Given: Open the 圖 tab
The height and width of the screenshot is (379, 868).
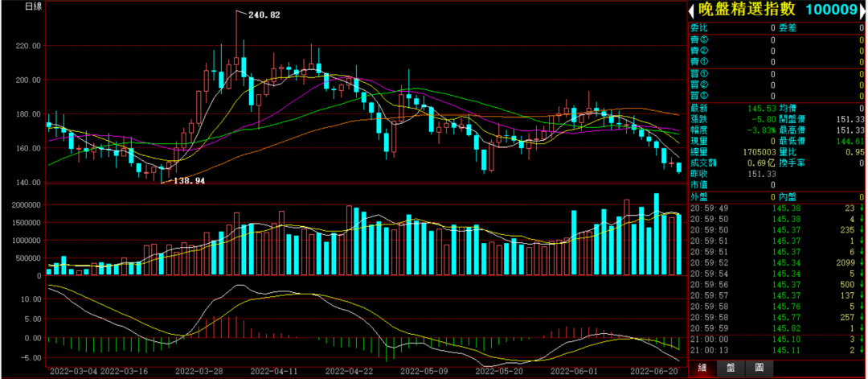Looking at the screenshot, I should (x=759, y=368).
